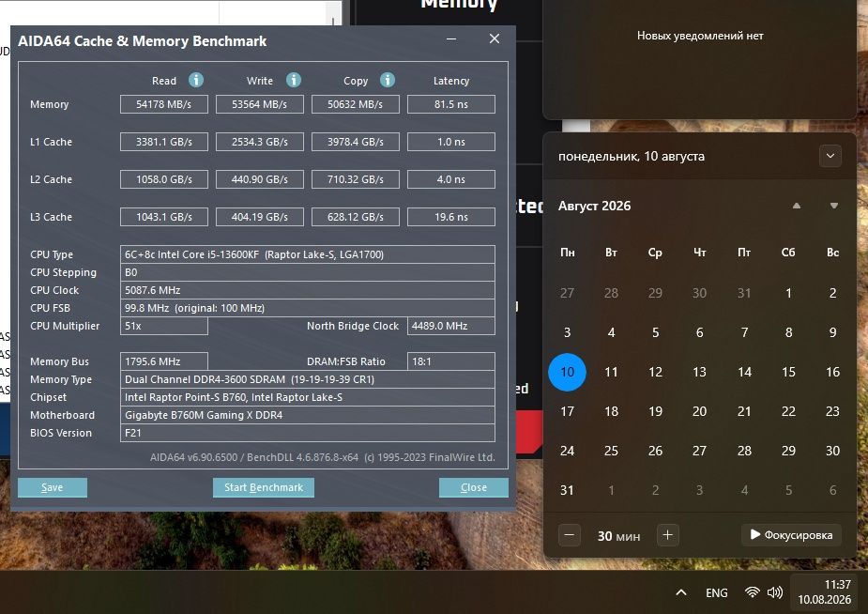
Task: Click AIDA64 version footer text
Action: pos(322,457)
